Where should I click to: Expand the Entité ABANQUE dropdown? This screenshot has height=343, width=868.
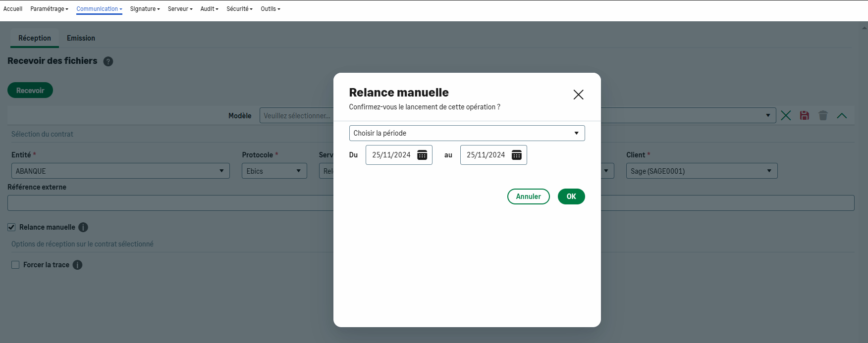pos(120,171)
